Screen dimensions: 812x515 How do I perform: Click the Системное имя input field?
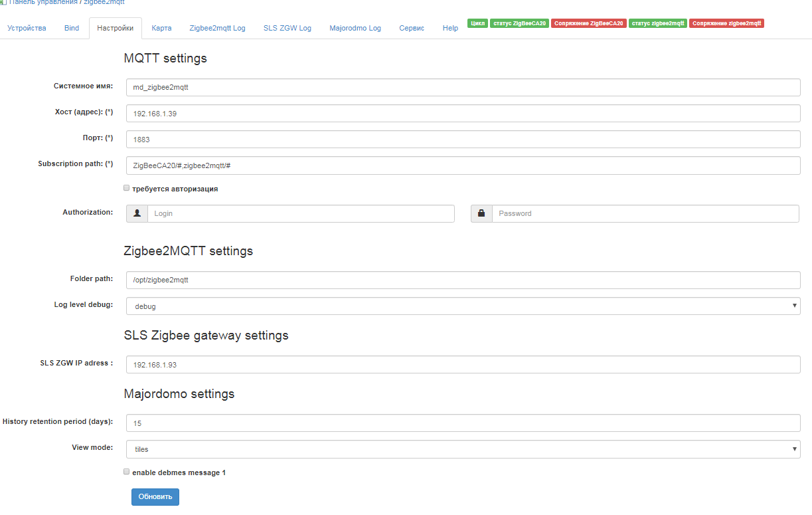463,87
